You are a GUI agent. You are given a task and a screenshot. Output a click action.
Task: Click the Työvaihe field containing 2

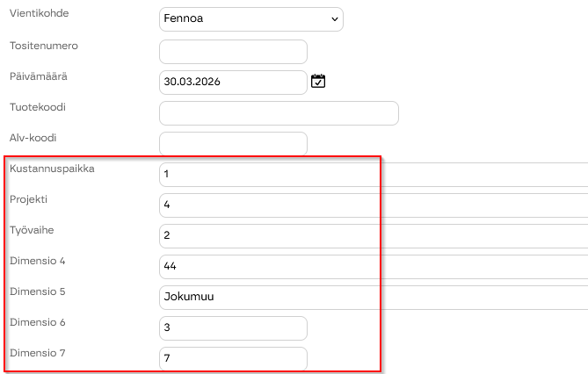(369, 236)
